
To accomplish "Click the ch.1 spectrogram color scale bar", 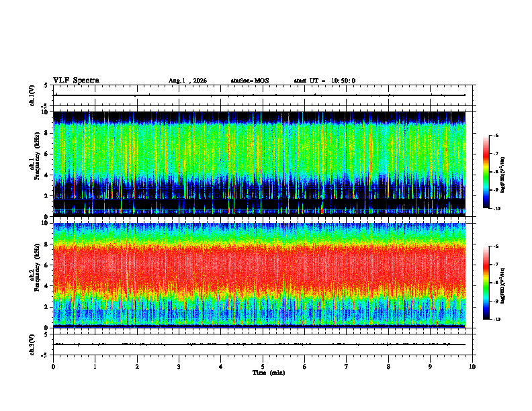I will 486,172.
